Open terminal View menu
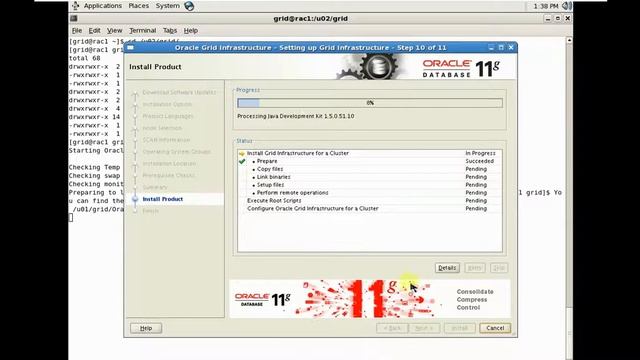The width and height of the screenshot is (640, 360). pyautogui.click(x=114, y=30)
